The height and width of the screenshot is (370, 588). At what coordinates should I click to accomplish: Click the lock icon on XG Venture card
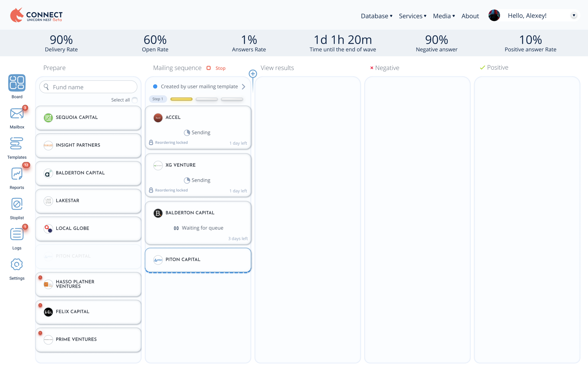(151, 190)
